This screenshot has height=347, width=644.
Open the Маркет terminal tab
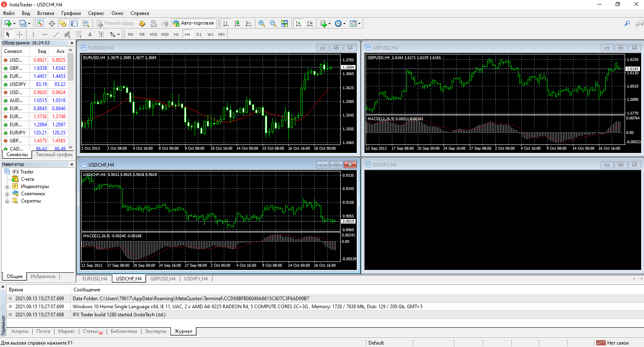click(x=66, y=331)
